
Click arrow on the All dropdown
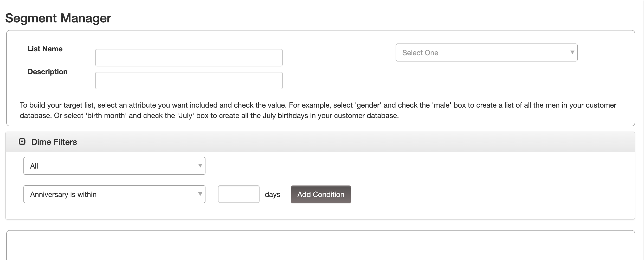click(200, 166)
